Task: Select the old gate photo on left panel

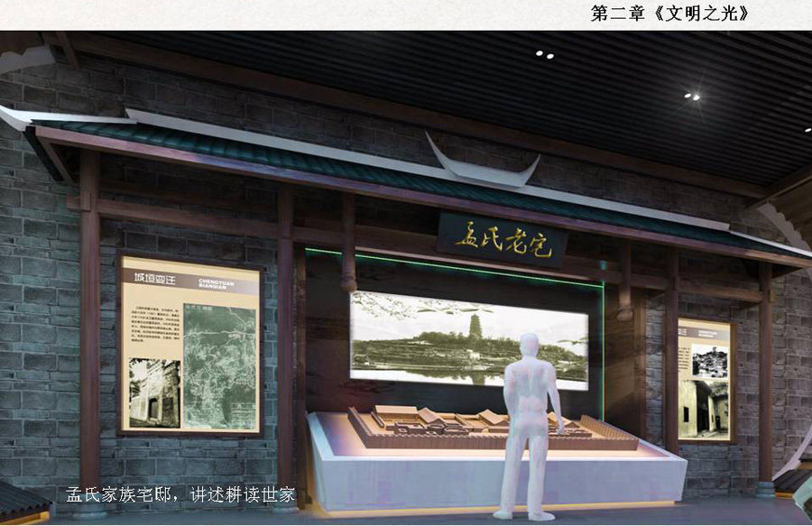Action: coord(154,392)
